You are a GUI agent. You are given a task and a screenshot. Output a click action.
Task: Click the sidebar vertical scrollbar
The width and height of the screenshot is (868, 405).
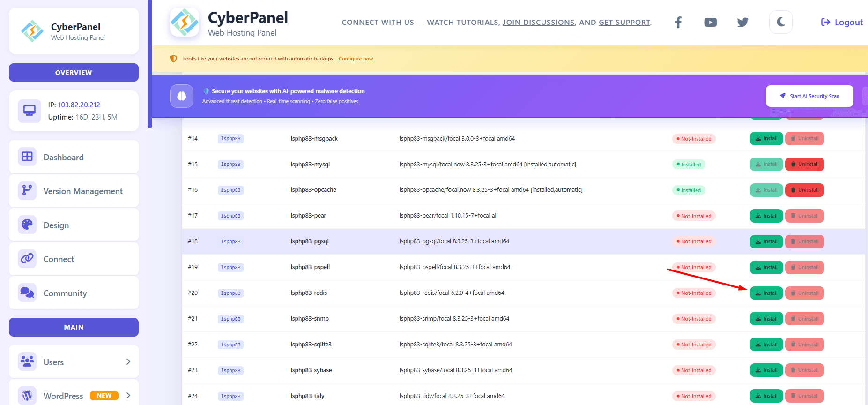150,64
